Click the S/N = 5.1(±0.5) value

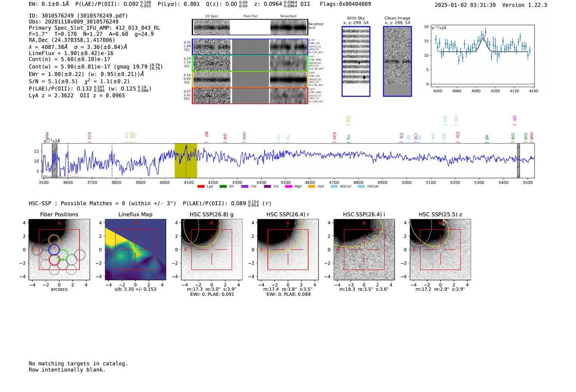coord(53,81)
